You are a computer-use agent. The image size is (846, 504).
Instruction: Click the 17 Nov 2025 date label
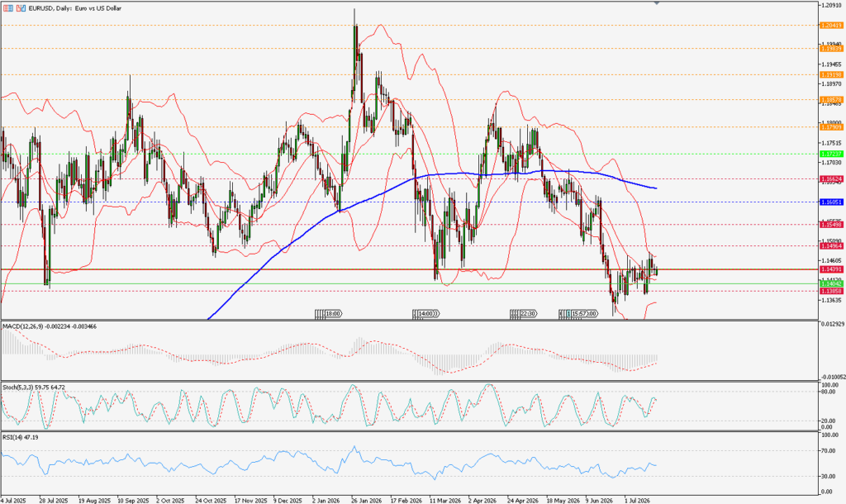[x=251, y=501]
